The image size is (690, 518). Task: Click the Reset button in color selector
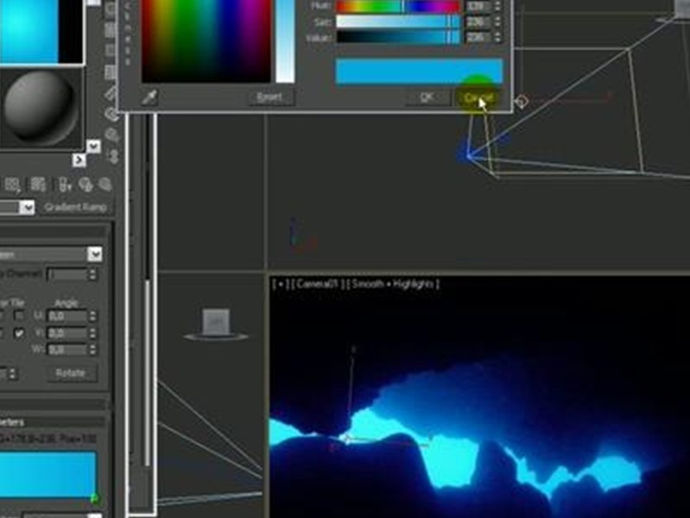pyautogui.click(x=270, y=97)
